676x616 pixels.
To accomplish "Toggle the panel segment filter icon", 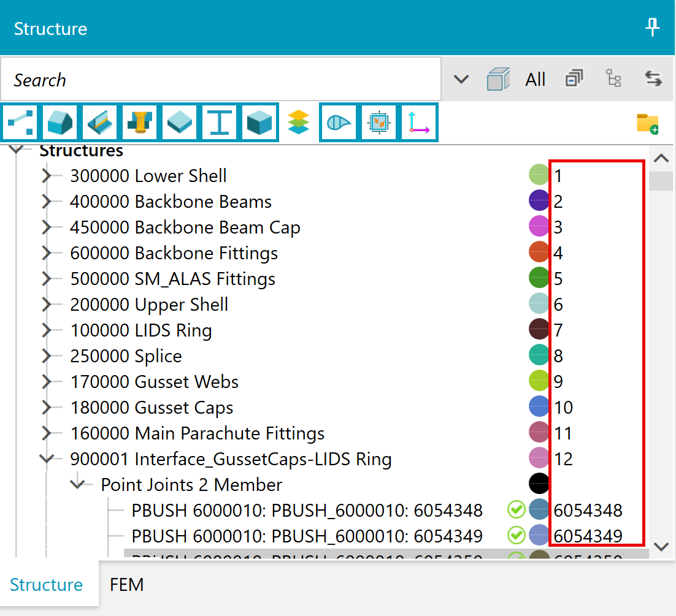I will [60, 123].
